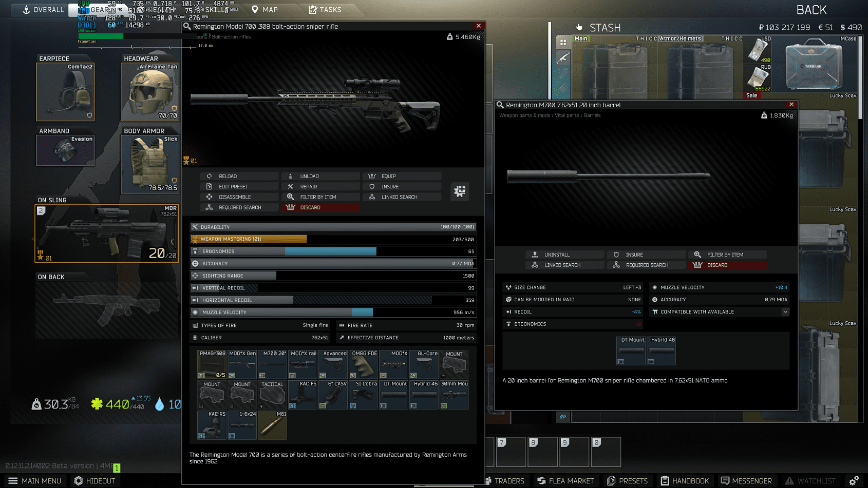
Task: Open the Watchlist
Action: click(x=810, y=481)
